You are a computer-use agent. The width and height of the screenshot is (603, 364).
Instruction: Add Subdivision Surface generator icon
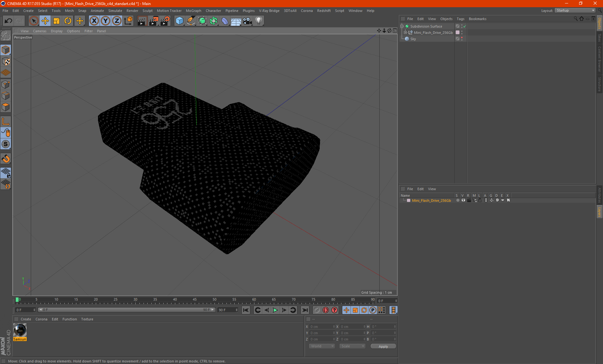tap(202, 21)
